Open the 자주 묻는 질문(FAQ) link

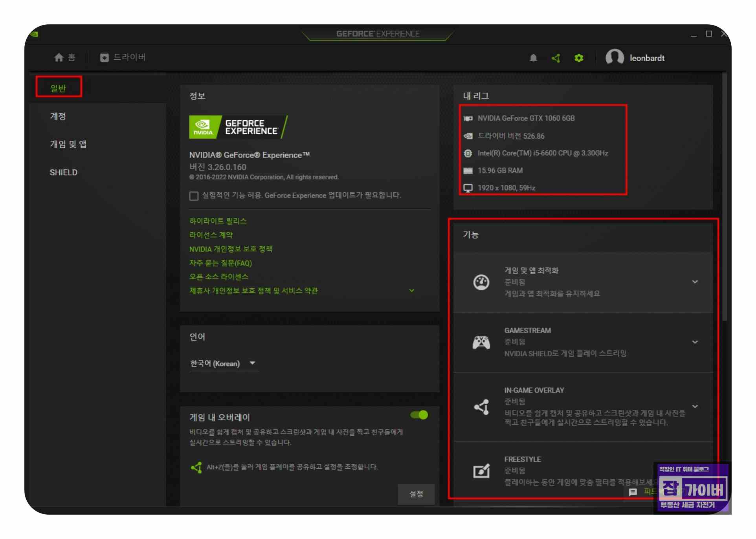(220, 263)
